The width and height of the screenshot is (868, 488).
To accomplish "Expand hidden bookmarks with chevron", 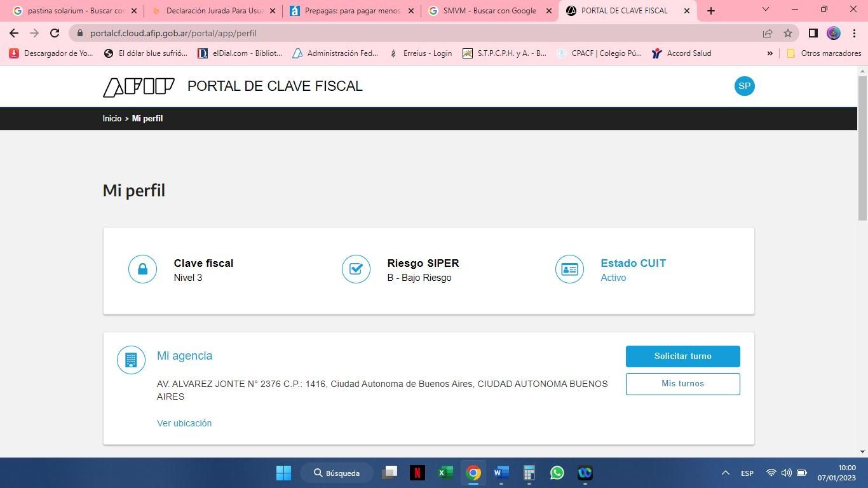I will (770, 53).
